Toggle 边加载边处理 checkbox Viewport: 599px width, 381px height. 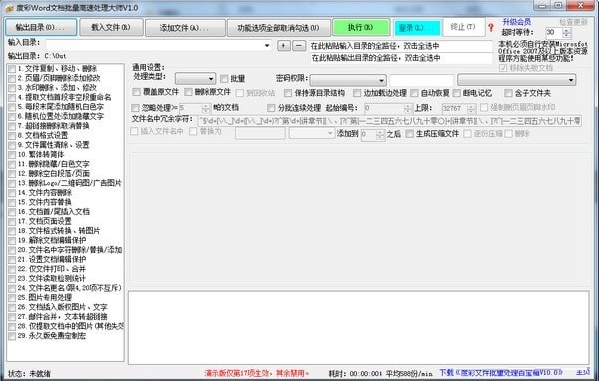(x=357, y=93)
